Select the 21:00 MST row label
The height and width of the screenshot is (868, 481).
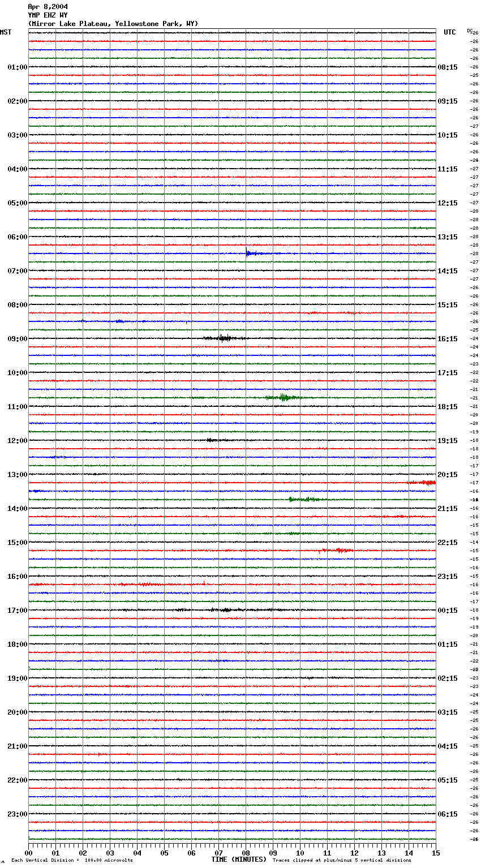[x=18, y=746]
